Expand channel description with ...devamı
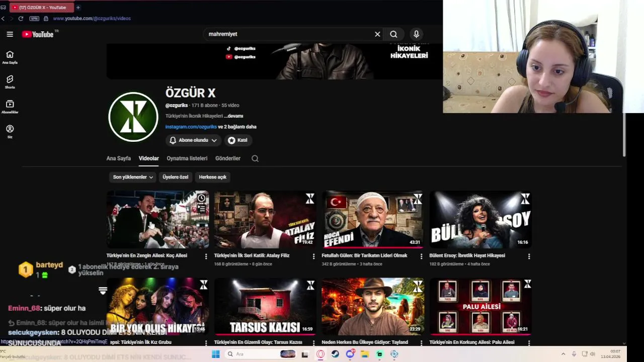Screen dimensions: 644x362 [x=233, y=116]
